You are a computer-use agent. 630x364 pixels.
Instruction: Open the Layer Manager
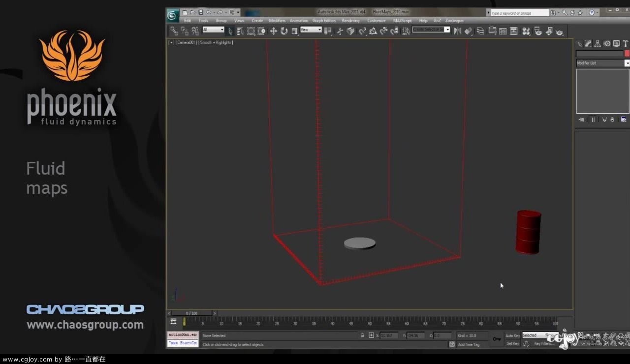click(480, 31)
